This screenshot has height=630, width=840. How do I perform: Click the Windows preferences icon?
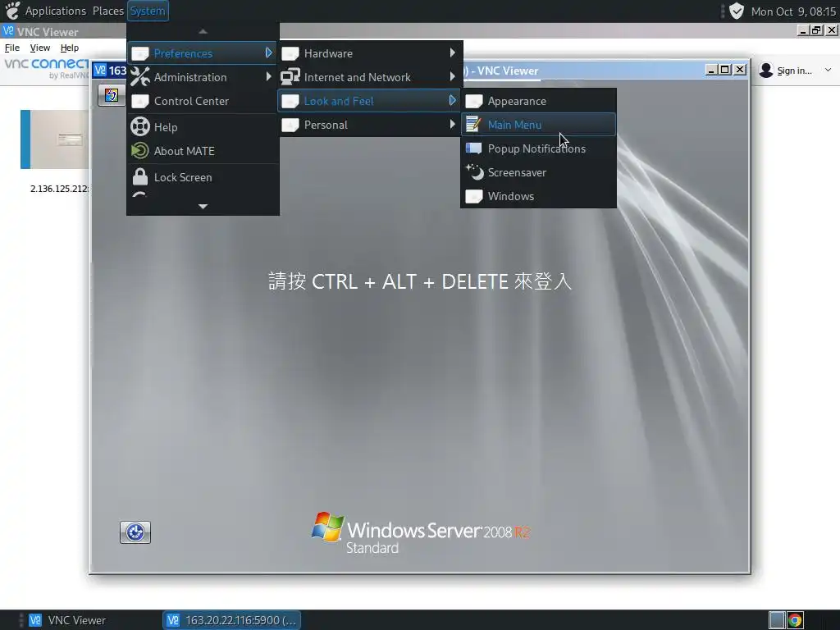474,196
